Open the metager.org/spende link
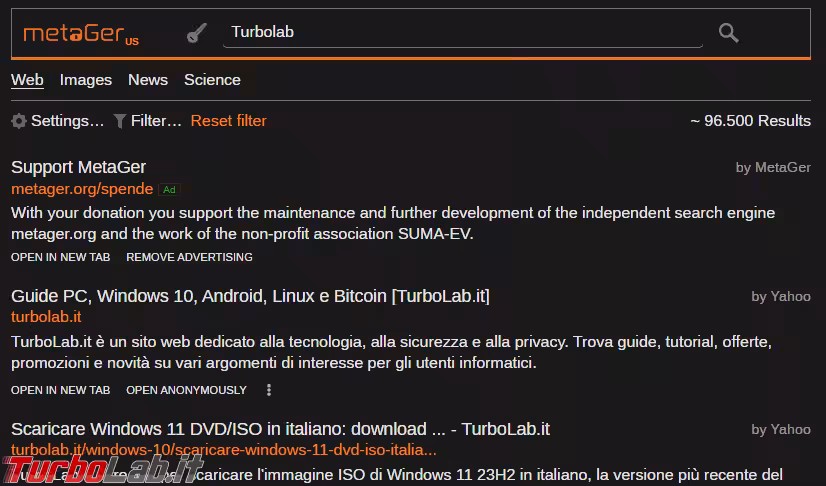The height and width of the screenshot is (486, 826). [x=82, y=188]
